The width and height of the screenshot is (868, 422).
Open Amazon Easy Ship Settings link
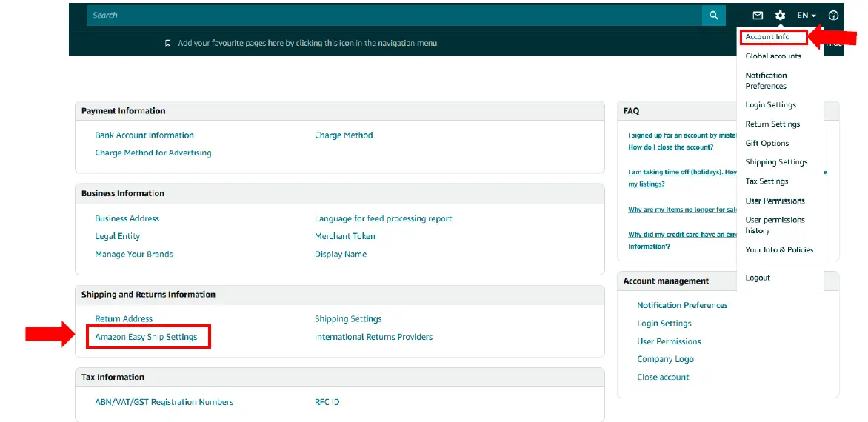[x=146, y=337]
